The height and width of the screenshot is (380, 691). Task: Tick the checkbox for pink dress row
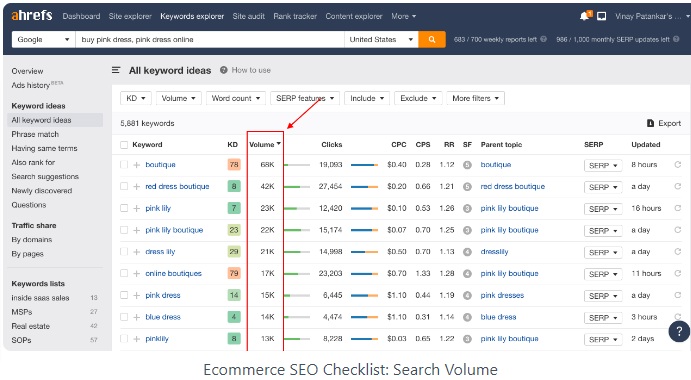[x=124, y=295]
